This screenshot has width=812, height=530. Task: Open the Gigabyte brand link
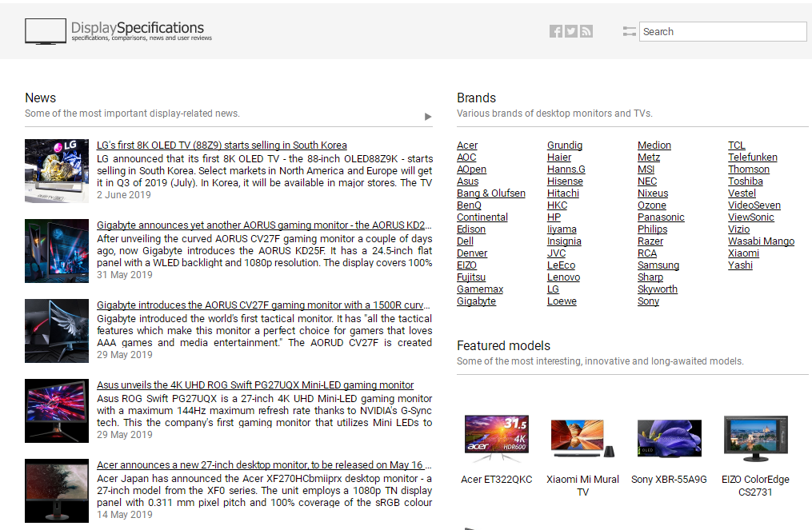click(x=477, y=301)
